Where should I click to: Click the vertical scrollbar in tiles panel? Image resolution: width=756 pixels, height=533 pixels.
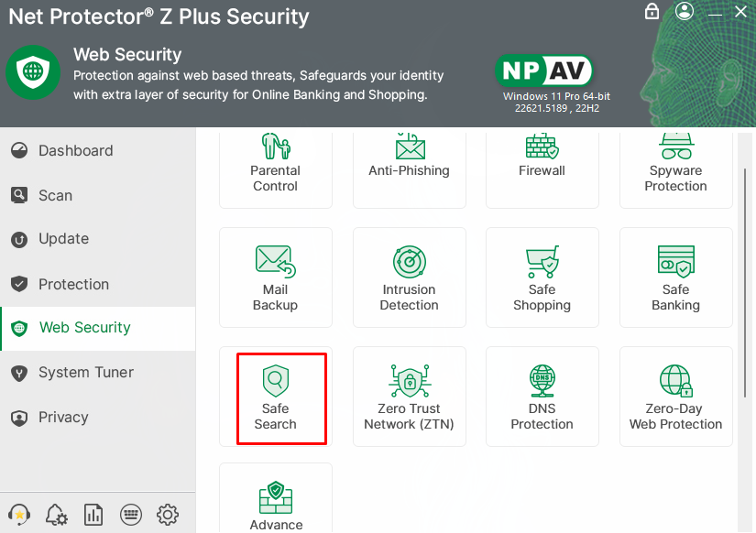coord(745,275)
